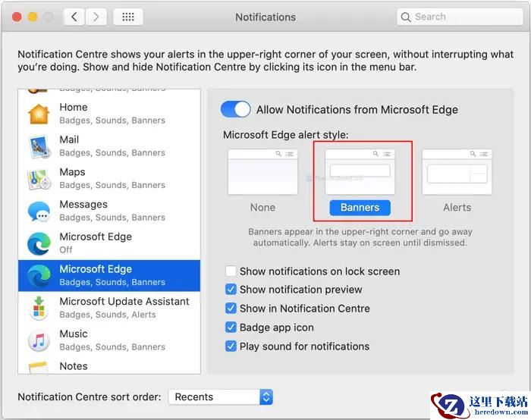Image resolution: width=531 pixels, height=420 pixels.
Task: Uncheck Badge app icon checkbox
Action: pos(231,328)
